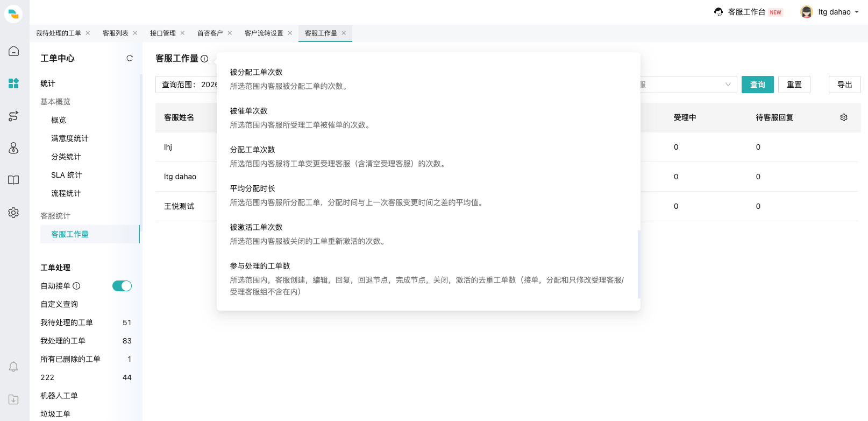This screenshot has height=421, width=868.
Task: Switch to 我待处理的工单 tab
Action: pyautogui.click(x=59, y=33)
